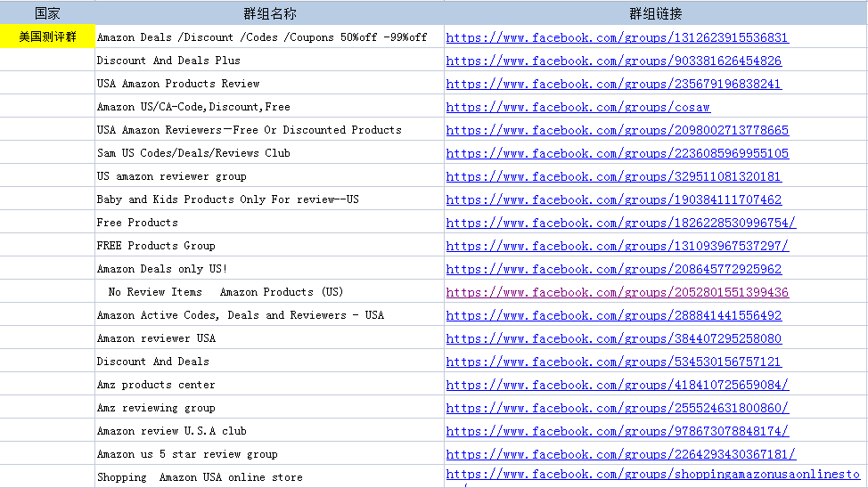Screen dimensions: 868x488
Task: Open the facebook.com/groups/cosaw link
Action: pos(578,108)
